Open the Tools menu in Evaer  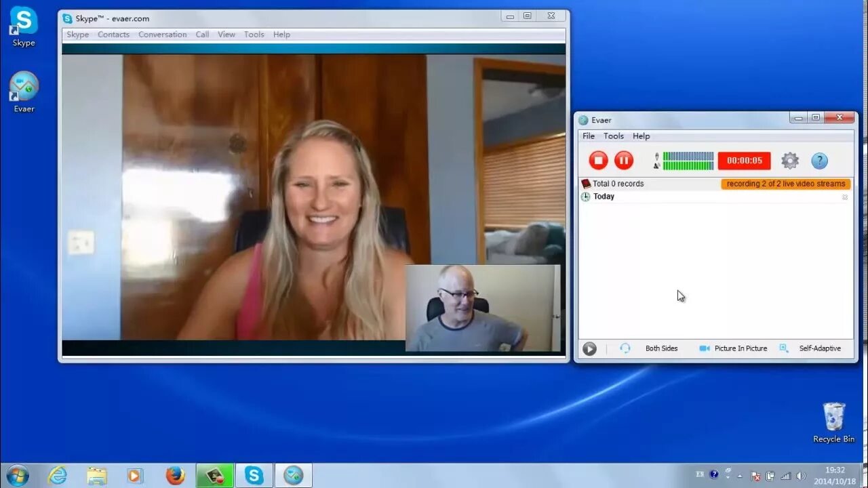tap(614, 136)
